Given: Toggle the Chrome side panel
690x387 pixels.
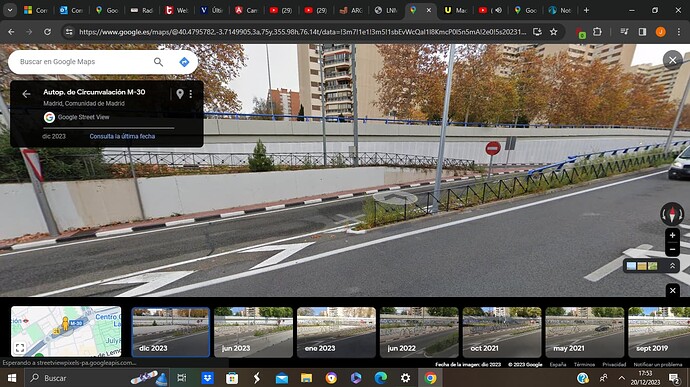Looking at the screenshot, I should 642,32.
